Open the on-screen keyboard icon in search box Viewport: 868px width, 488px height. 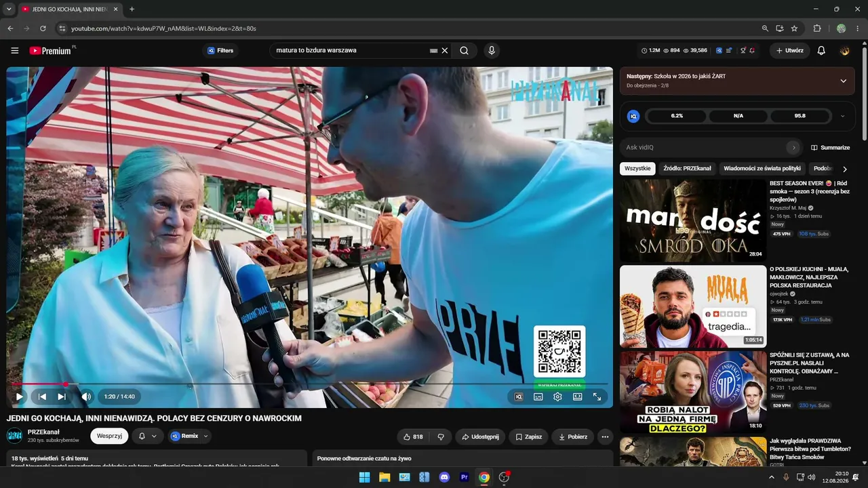(x=434, y=51)
